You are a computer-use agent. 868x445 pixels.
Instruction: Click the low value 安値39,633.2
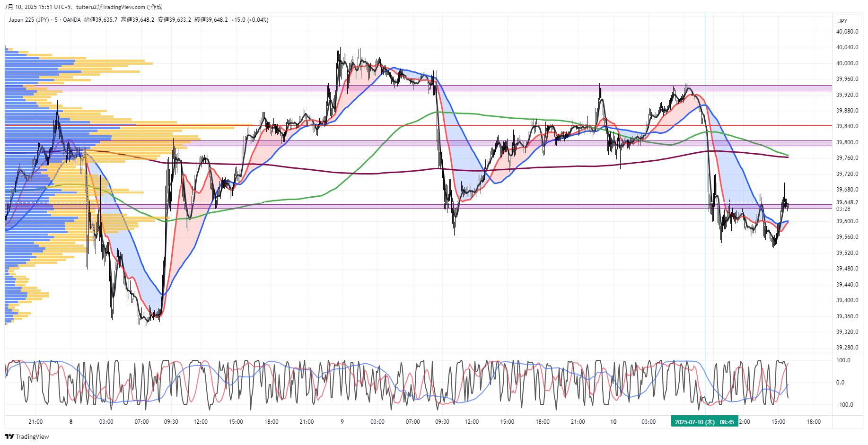coord(175,20)
